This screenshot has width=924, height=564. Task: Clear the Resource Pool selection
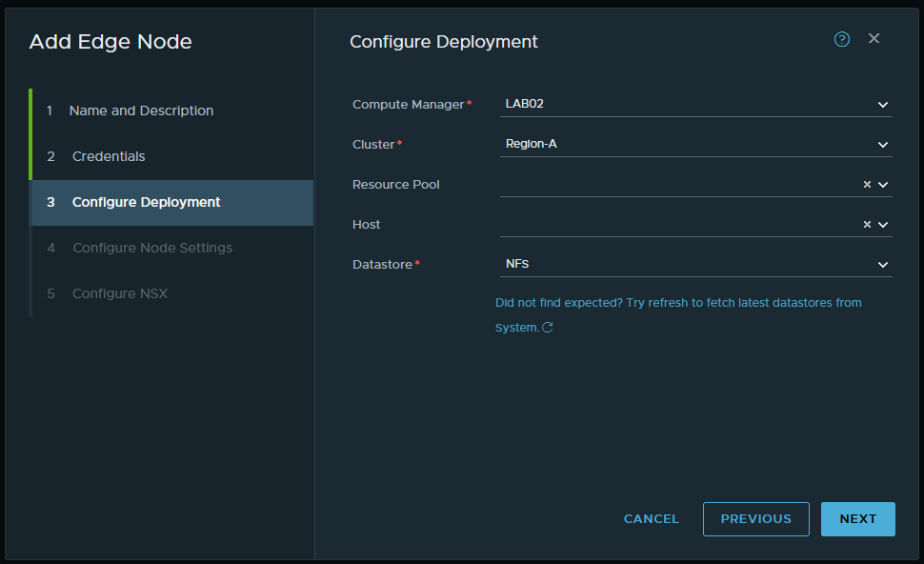point(867,185)
